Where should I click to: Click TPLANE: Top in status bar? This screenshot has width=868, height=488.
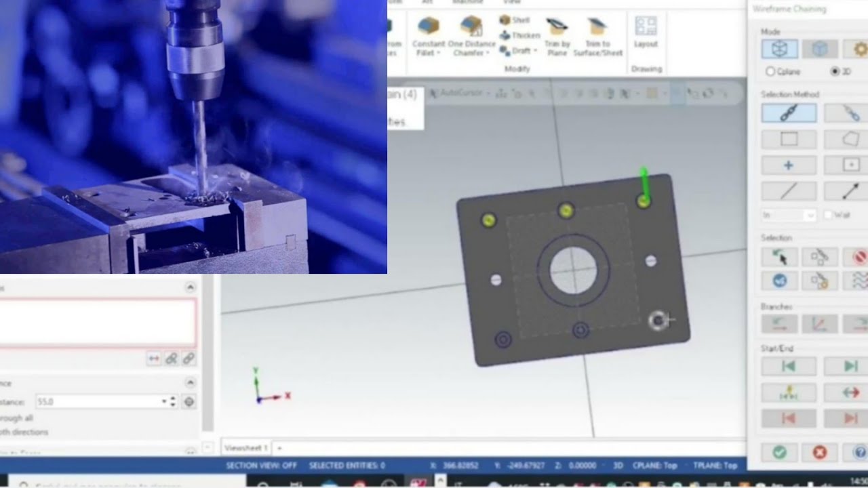(715, 466)
